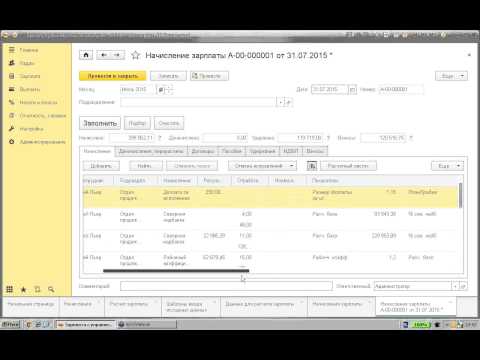Image resolution: width=480 pixels, height=360 pixels.
Task: Open the calendar picker next to Дата
Action: pos(352,89)
